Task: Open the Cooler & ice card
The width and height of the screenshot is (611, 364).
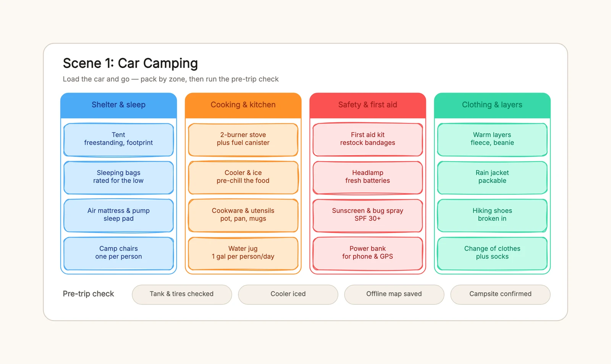Action: (x=243, y=177)
